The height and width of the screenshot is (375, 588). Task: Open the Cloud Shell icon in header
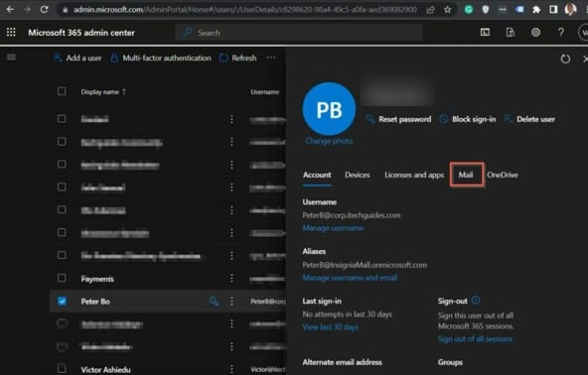click(x=485, y=33)
